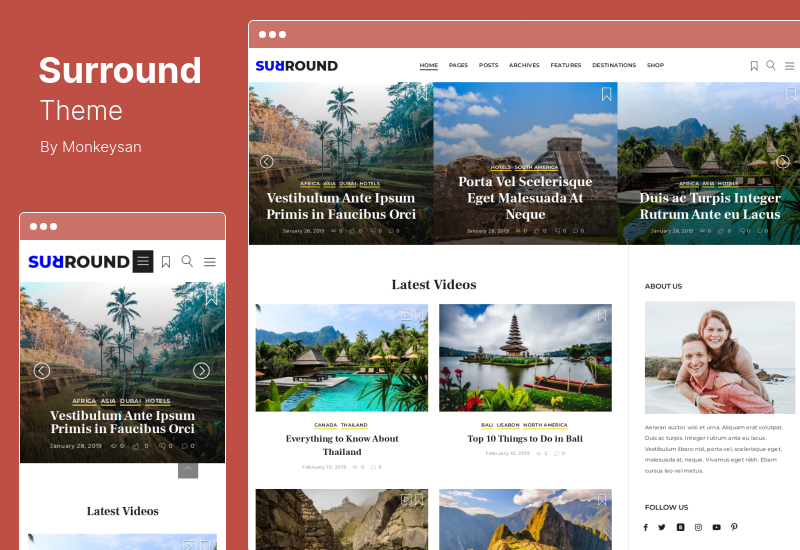The height and width of the screenshot is (550, 800).
Task: Bookmark the Duis ac Turpis slide
Action: click(x=790, y=94)
